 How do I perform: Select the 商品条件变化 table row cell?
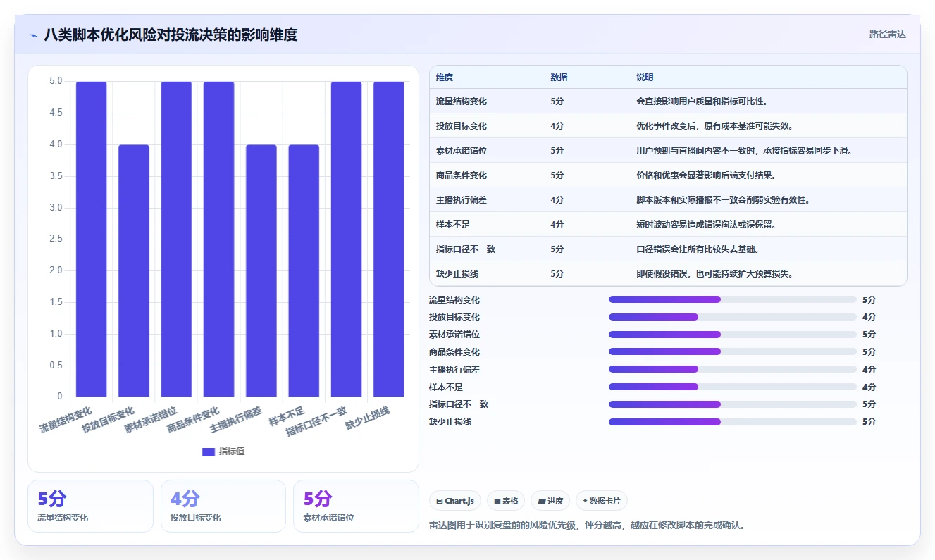tap(462, 175)
